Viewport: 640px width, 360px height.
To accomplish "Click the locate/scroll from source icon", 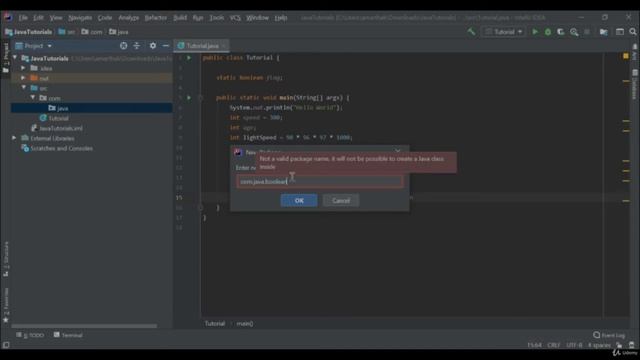I will click(123, 46).
